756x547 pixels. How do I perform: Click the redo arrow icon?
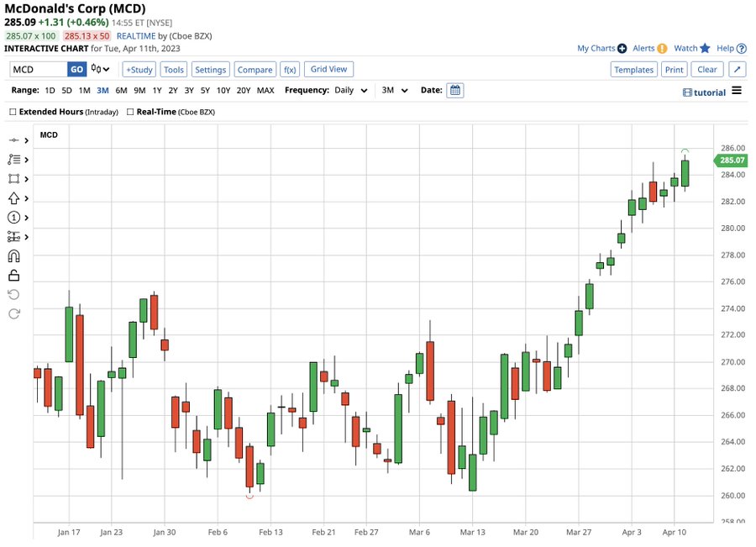click(x=14, y=314)
